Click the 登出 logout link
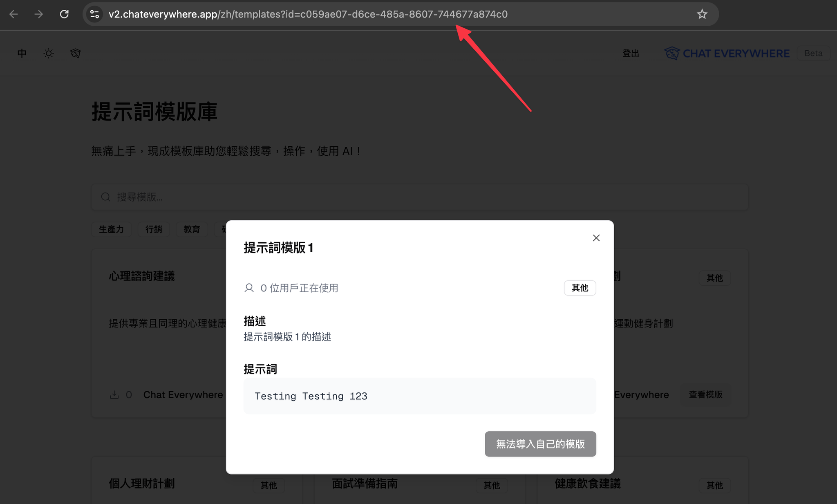 pos(631,54)
